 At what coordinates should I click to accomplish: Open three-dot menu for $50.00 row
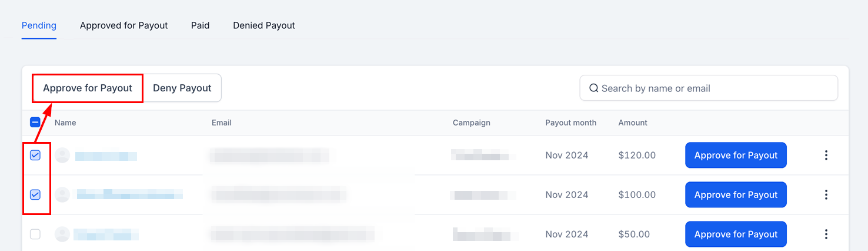pos(826,235)
